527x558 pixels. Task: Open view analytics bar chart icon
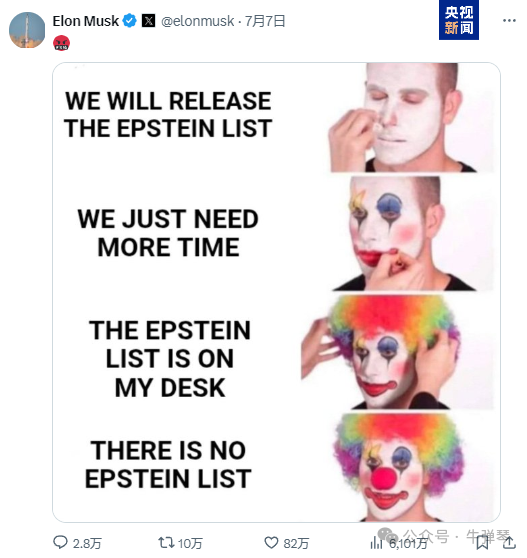coord(376,543)
